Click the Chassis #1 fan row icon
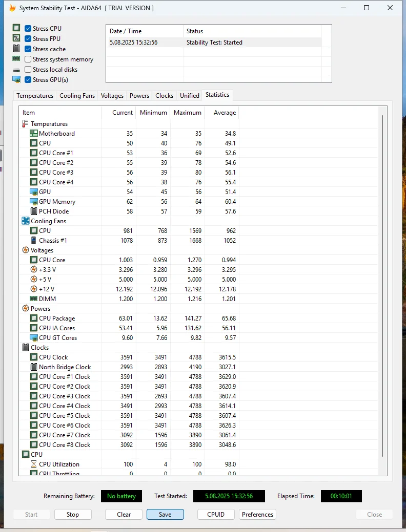Image resolution: width=406 pixels, height=532 pixels. point(34,240)
